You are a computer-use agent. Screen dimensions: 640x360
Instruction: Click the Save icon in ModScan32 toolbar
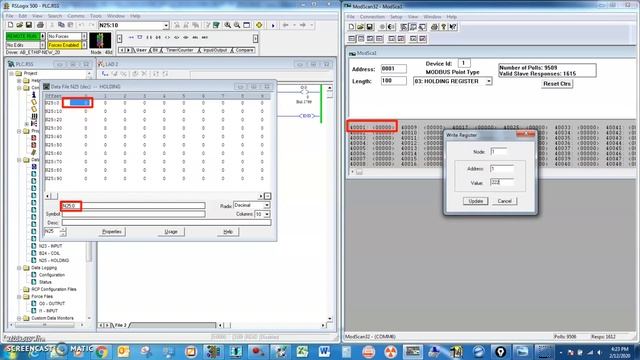[x=369, y=27]
